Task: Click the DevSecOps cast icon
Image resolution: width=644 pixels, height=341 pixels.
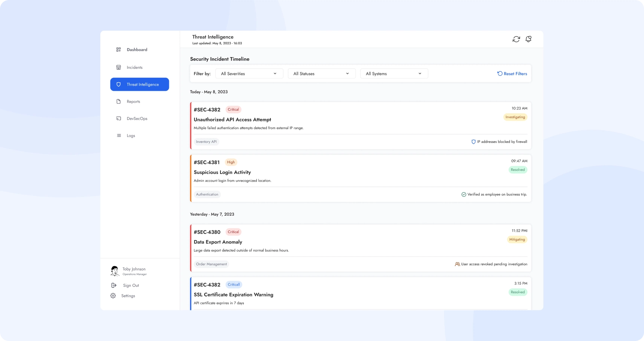Action: click(x=119, y=119)
